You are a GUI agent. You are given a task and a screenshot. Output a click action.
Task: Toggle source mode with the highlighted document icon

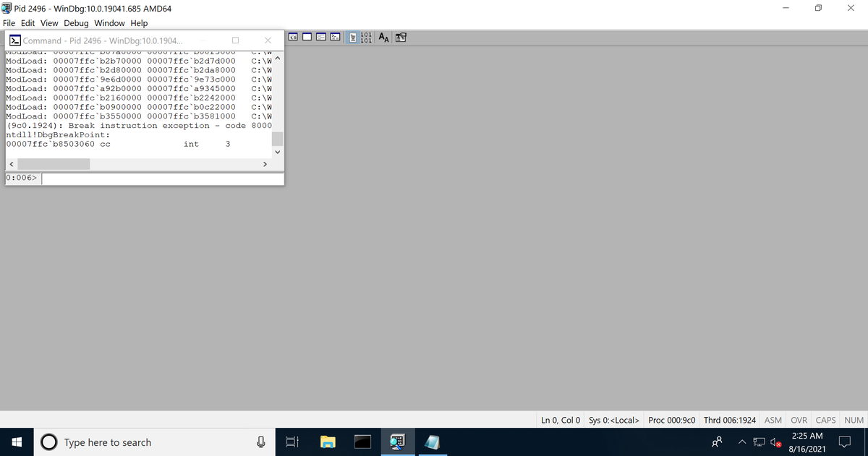(352, 37)
